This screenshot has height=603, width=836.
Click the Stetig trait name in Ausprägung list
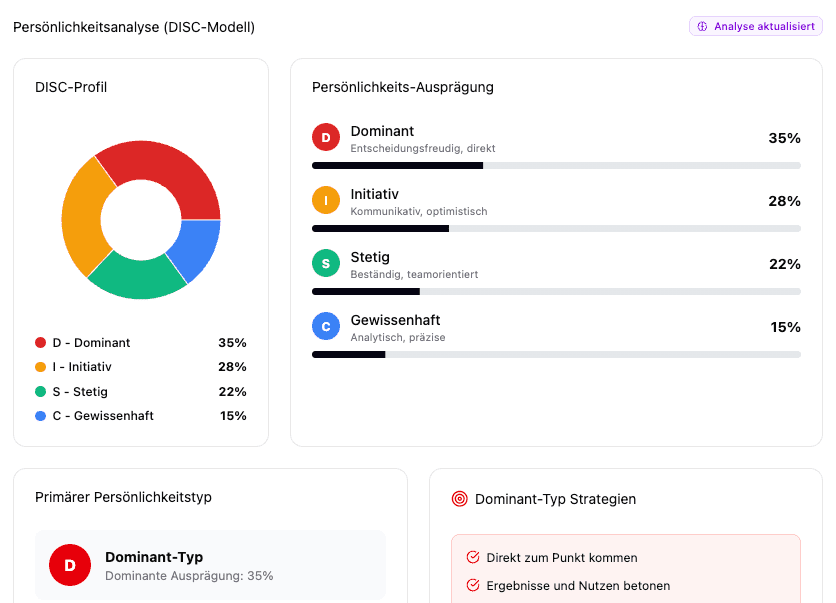click(370, 258)
